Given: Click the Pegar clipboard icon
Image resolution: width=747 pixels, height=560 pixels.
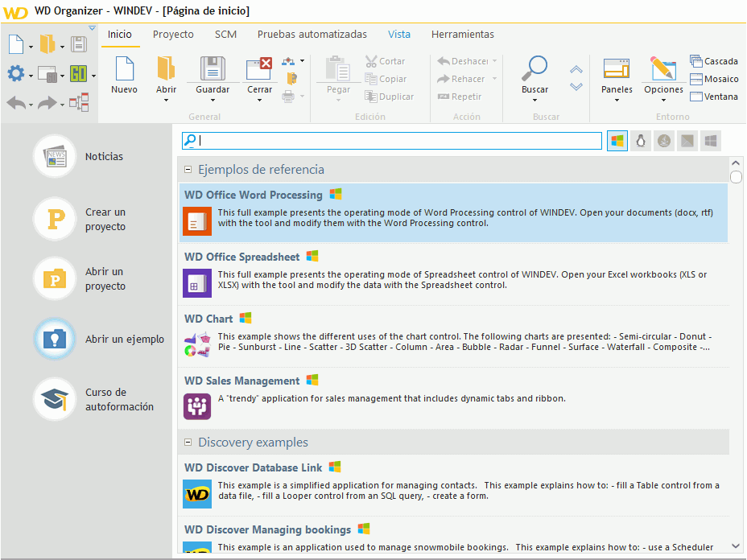Looking at the screenshot, I should [x=338, y=68].
